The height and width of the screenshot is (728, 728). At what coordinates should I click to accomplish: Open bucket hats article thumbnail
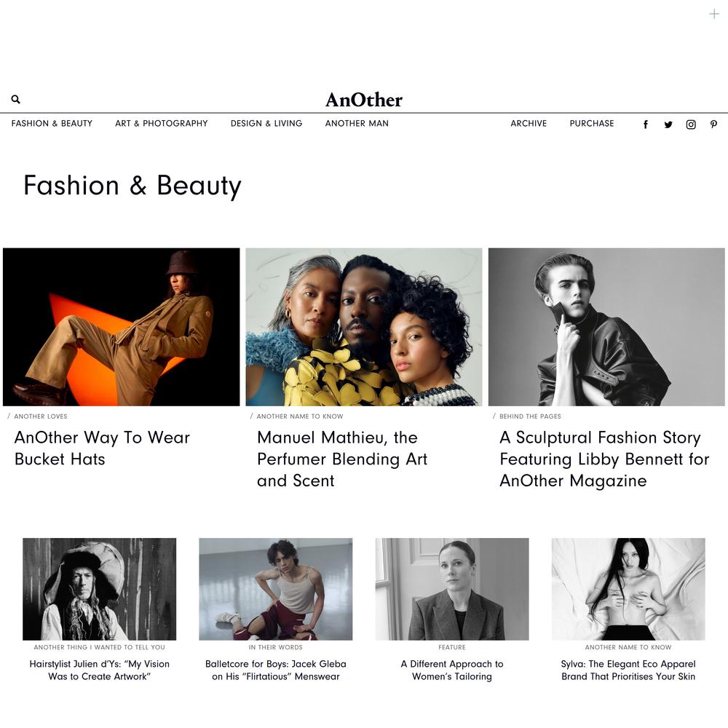pyautogui.click(x=121, y=327)
